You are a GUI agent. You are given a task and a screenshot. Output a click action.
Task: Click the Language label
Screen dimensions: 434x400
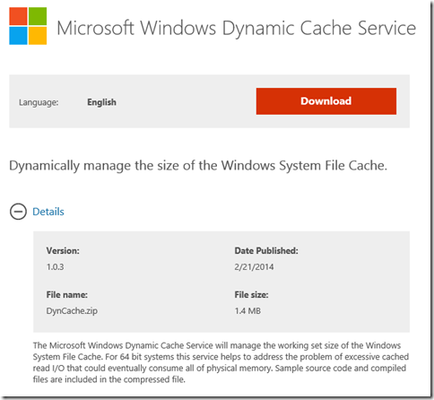[x=39, y=102]
